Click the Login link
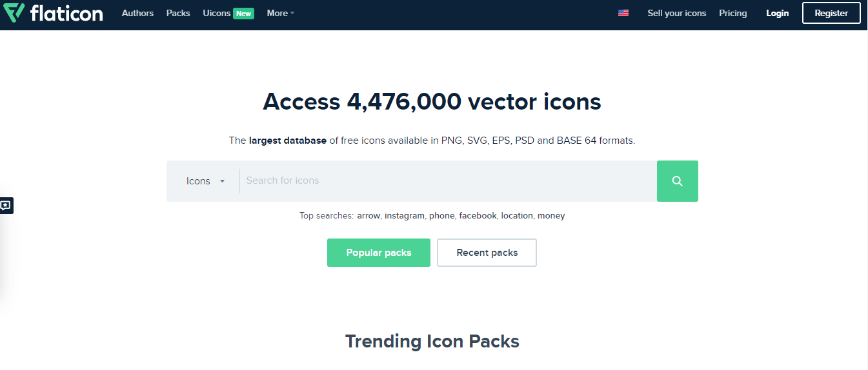Screen dimensions: 868x370 [778, 13]
